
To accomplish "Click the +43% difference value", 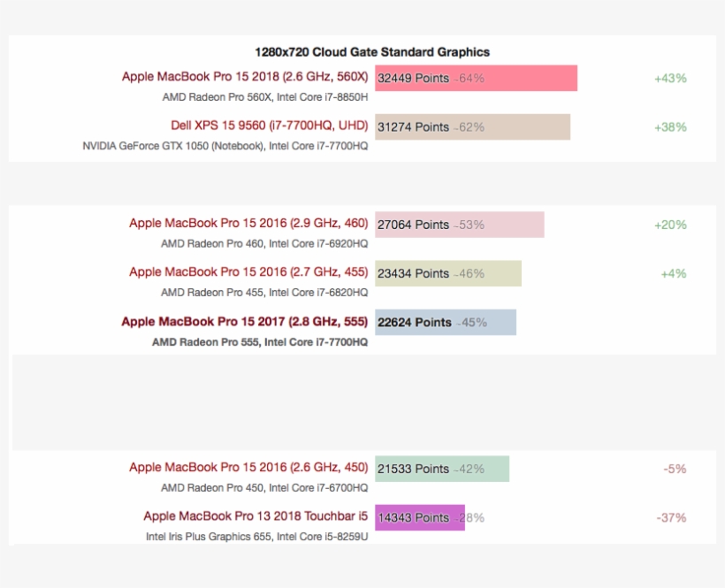I will click(670, 78).
